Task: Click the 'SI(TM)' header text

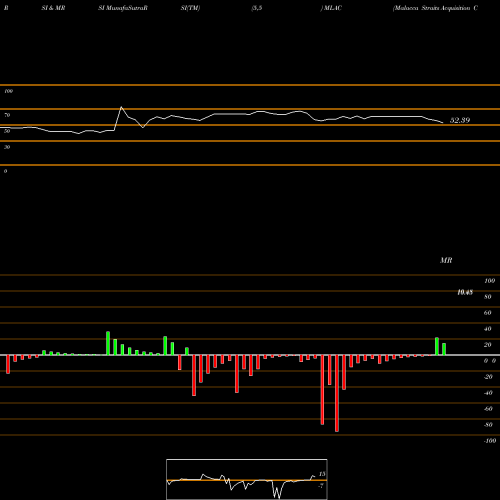Action: point(190,8)
